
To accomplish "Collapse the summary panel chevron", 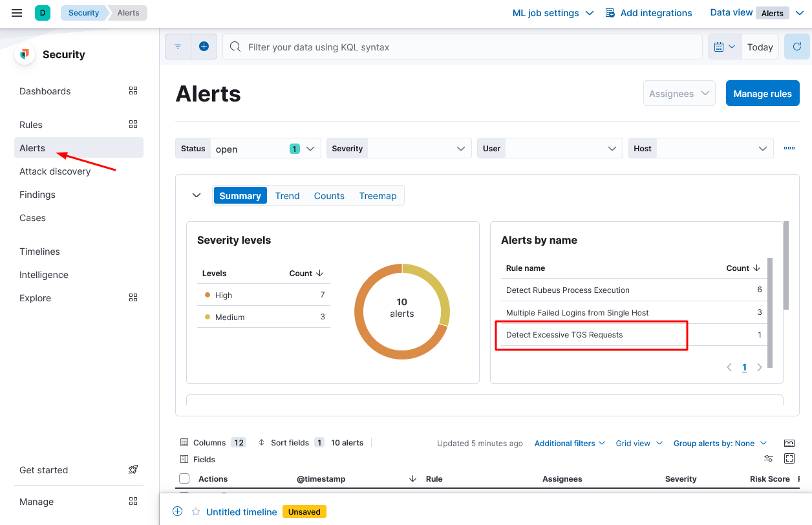I will pyautogui.click(x=197, y=195).
